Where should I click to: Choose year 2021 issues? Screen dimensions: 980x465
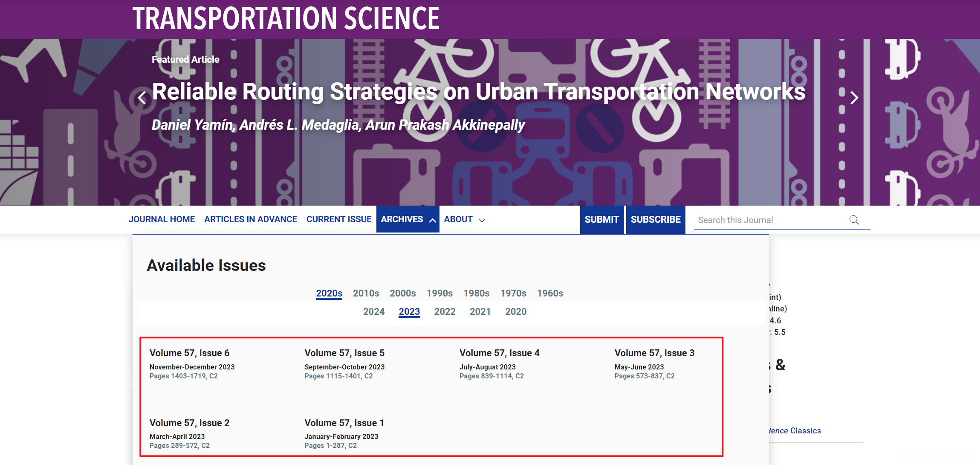tap(480, 311)
